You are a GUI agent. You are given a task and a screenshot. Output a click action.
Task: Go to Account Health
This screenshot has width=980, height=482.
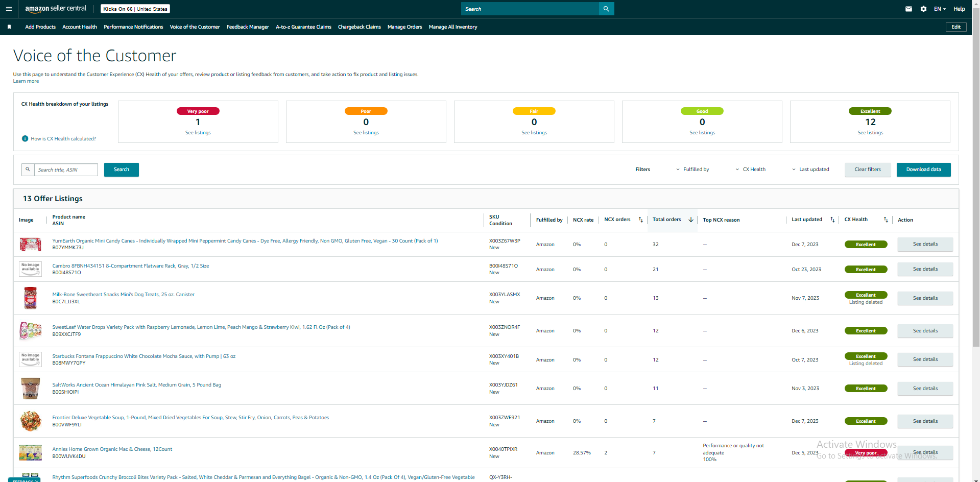coord(80,27)
